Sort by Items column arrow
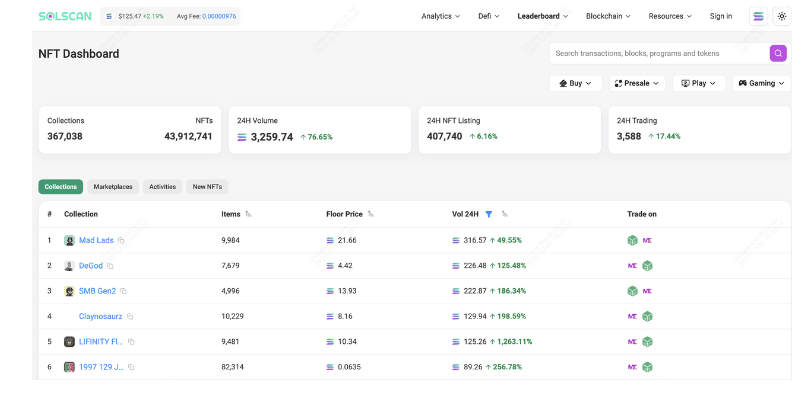This screenshot has width=806, height=397. tap(249, 214)
